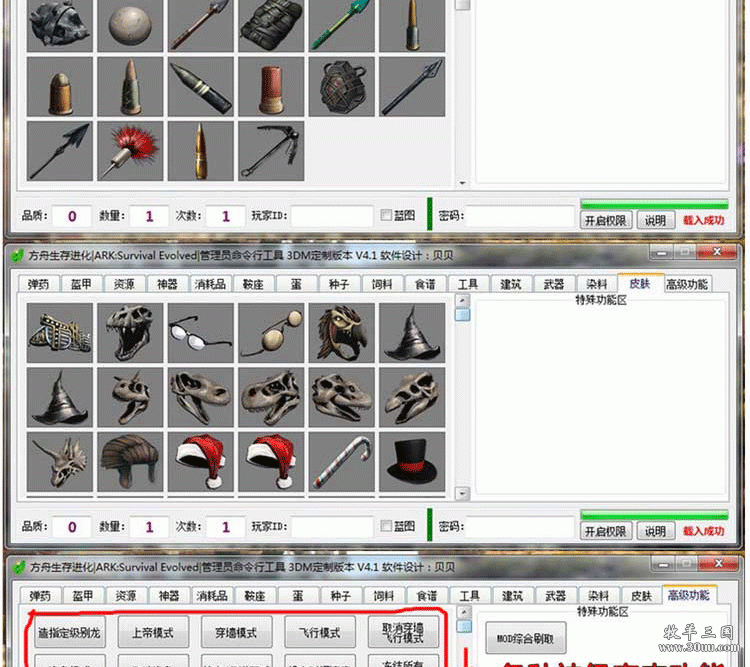This screenshot has height=667, width=750.
Task: Click the 玩家ID field in skins window
Action: [x=332, y=527]
